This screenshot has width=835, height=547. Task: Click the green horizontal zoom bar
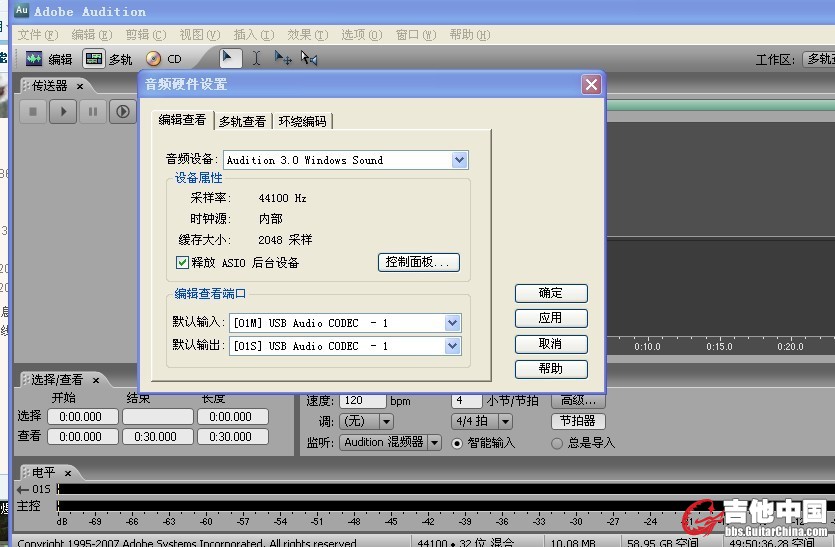(721, 105)
